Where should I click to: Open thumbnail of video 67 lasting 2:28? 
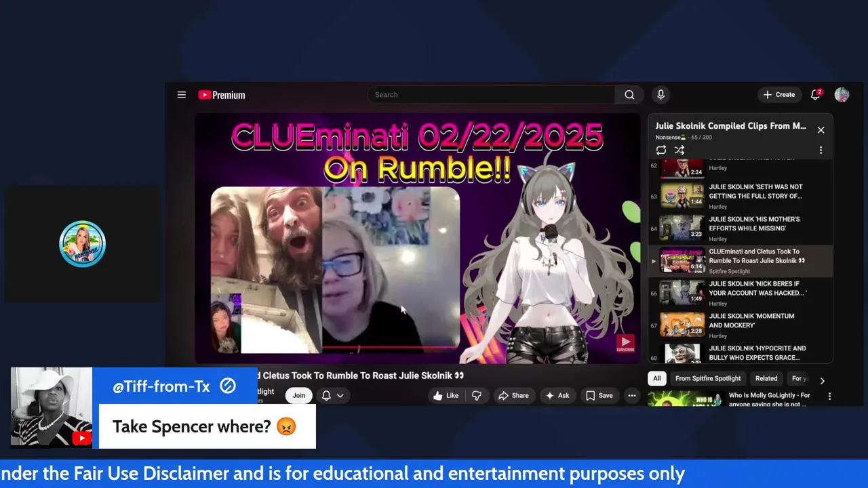(x=682, y=325)
